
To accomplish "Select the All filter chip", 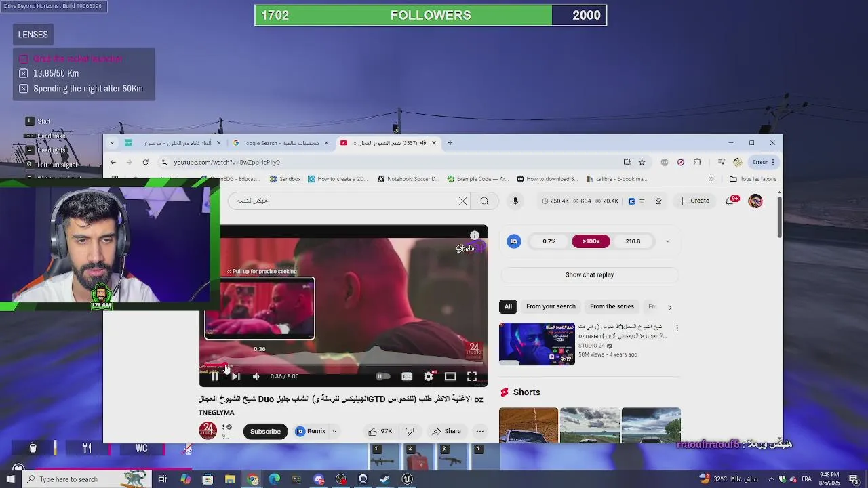I will click(x=508, y=306).
